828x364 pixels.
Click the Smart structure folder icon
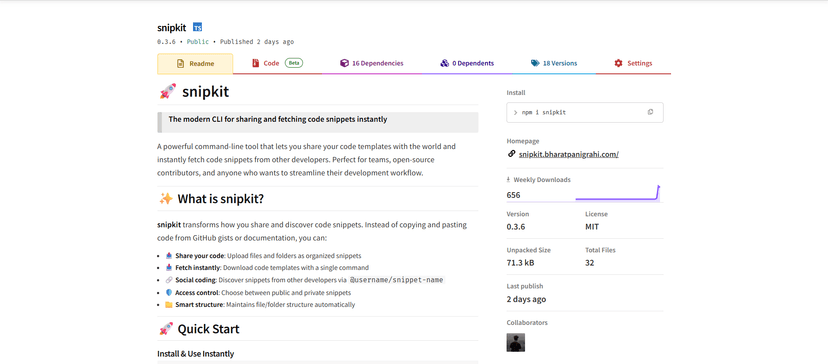point(168,305)
